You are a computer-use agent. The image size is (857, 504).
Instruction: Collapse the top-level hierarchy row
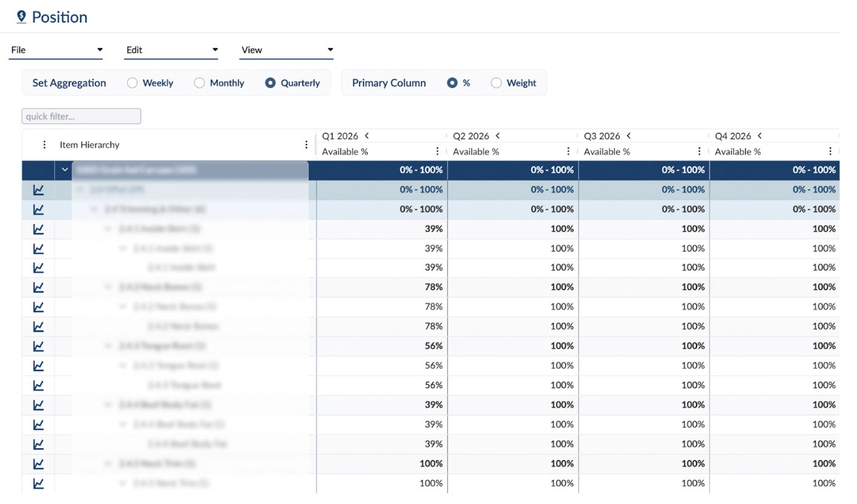(x=65, y=170)
